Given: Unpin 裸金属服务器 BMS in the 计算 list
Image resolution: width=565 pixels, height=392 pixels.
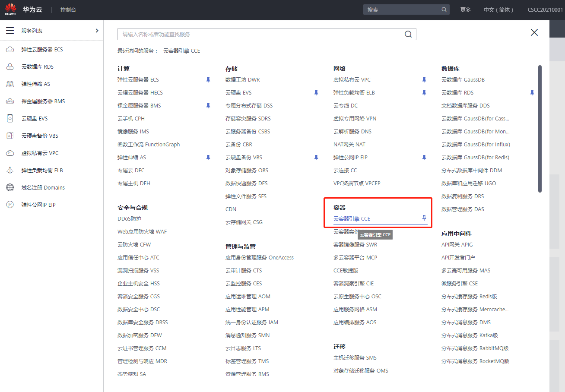Looking at the screenshot, I should pyautogui.click(x=208, y=106).
